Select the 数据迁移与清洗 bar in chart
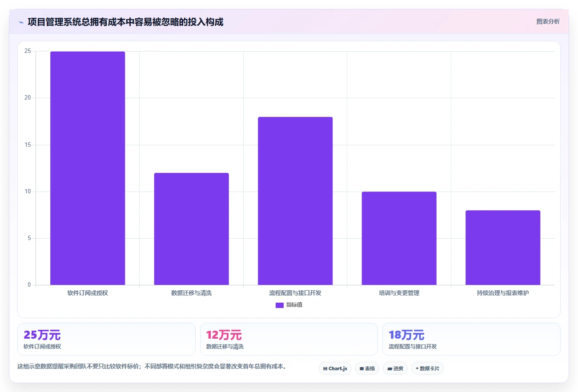 tap(191, 229)
